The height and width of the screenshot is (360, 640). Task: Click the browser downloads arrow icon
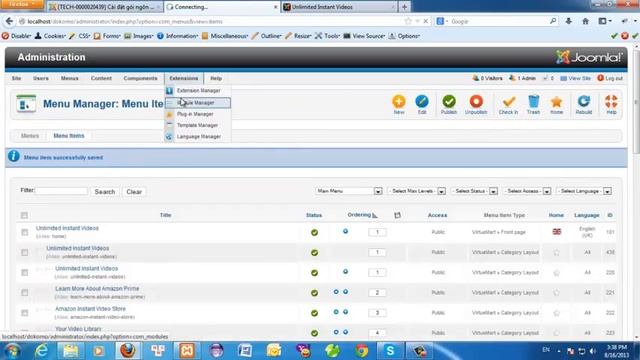coord(568,21)
